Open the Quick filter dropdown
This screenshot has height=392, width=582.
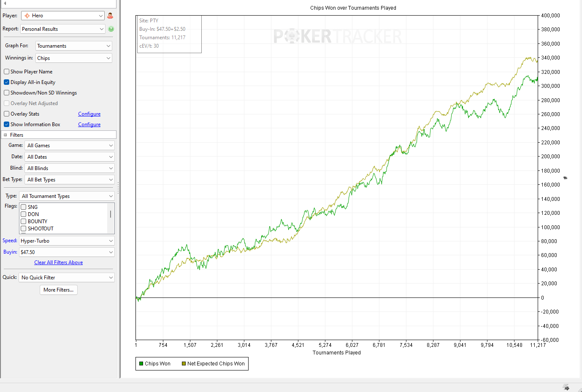[x=67, y=278]
